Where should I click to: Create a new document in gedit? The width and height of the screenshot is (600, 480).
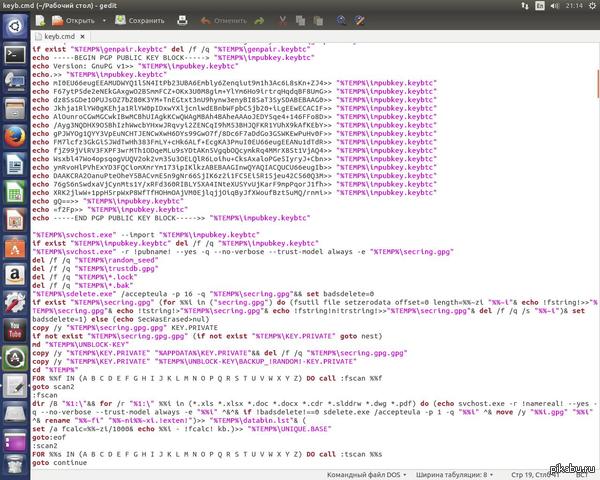pyautogui.click(x=40, y=21)
